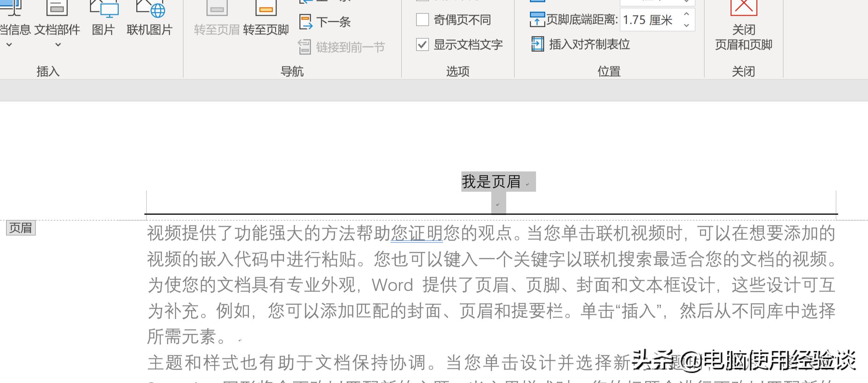Viewport: 868px width, 383px height.
Task: Expand the 文档信息 dropdown arrow
Action: tap(9, 44)
